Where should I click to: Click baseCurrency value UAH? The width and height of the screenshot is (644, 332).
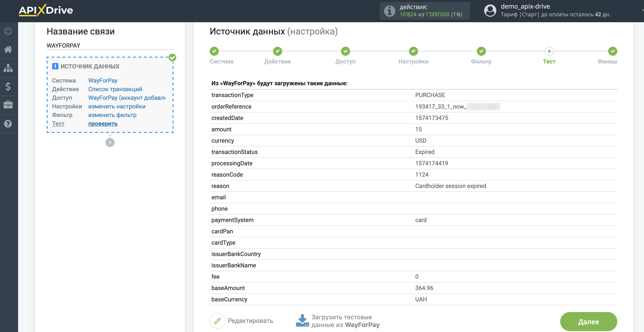421,299
